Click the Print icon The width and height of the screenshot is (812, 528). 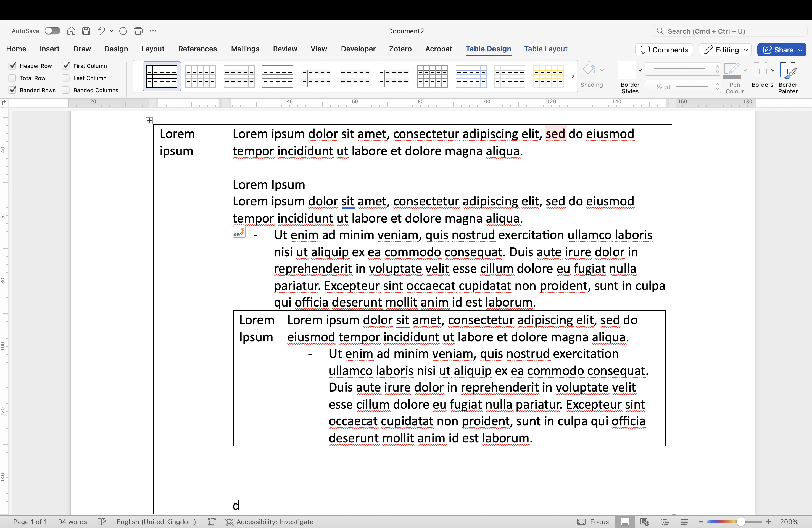click(x=138, y=31)
